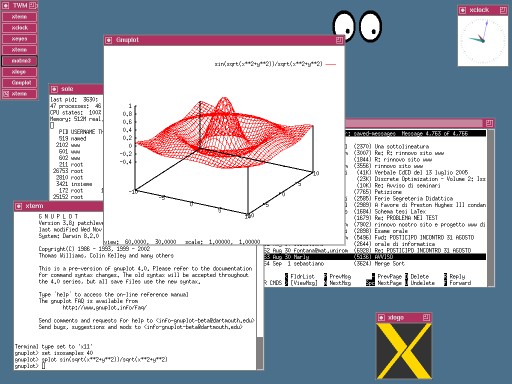
Task: Click the gnuplot FAQ URL in xterm
Action: (105, 308)
